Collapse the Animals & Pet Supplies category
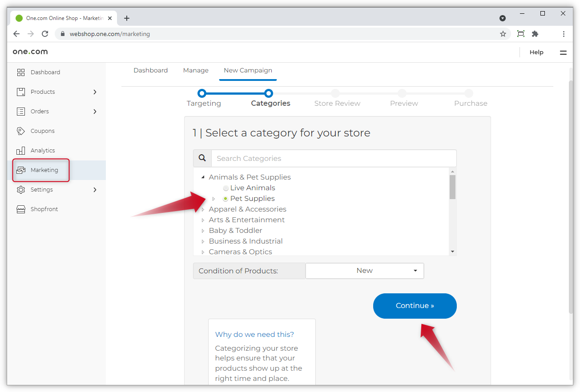Screen dimensions: 580x392 (203, 177)
